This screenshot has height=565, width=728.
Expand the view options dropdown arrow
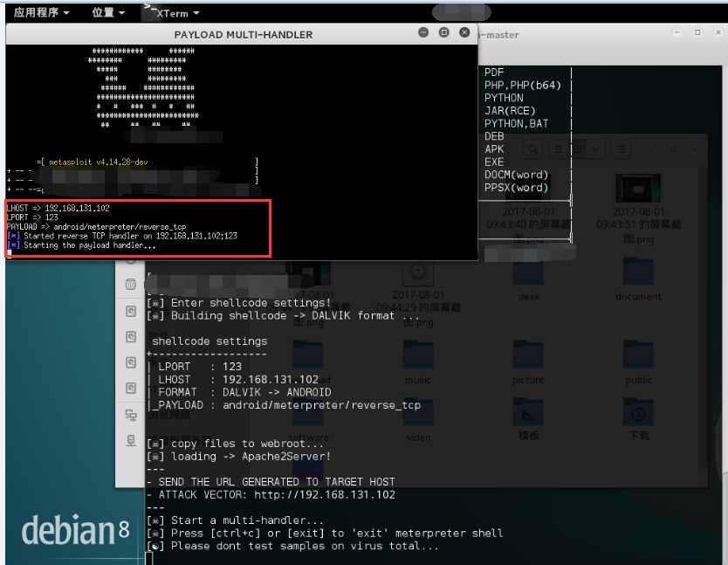tap(595, 149)
